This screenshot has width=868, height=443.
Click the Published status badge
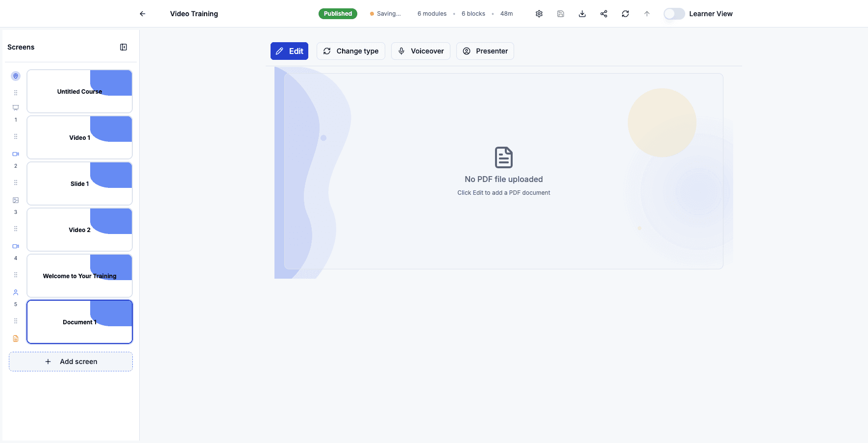coord(338,13)
